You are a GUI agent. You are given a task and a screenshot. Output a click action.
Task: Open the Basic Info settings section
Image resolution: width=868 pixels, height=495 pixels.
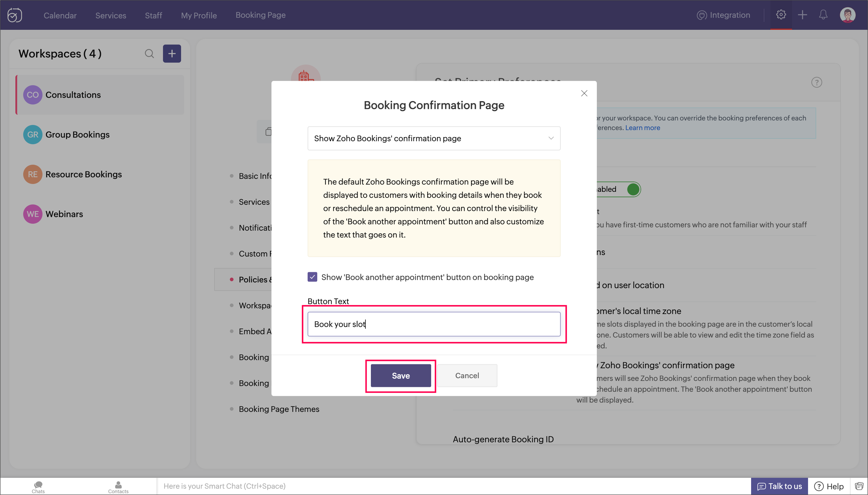255,176
